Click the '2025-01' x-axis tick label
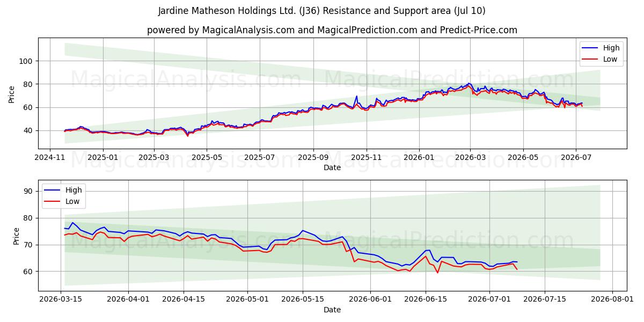Image resolution: width=644 pixels, height=322 pixels. click(102, 158)
